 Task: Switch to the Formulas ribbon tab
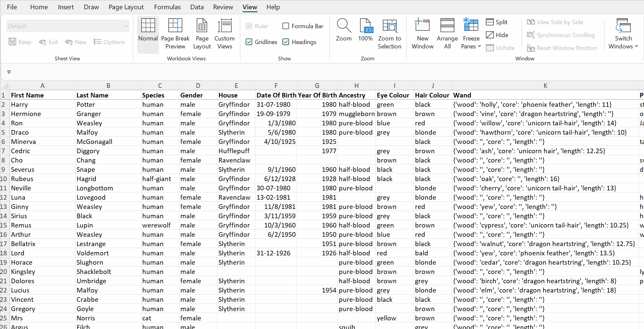point(167,7)
